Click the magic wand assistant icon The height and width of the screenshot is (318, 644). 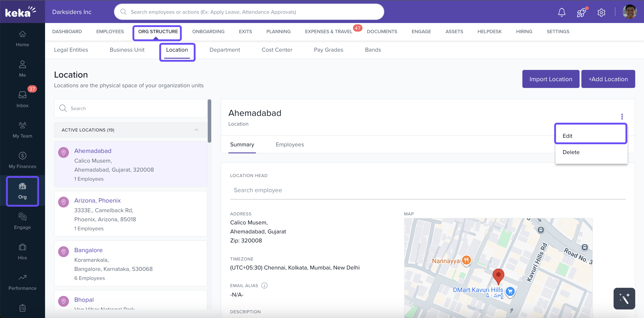pos(624,298)
